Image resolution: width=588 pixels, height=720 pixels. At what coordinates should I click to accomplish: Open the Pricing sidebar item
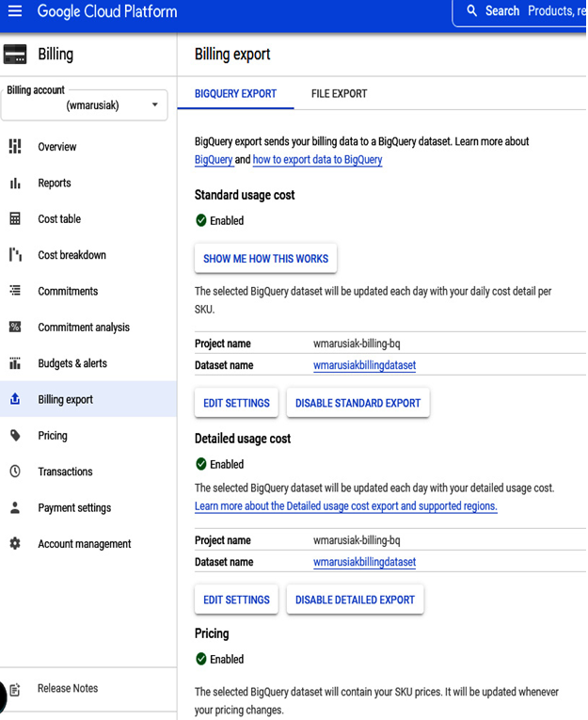[88, 436]
